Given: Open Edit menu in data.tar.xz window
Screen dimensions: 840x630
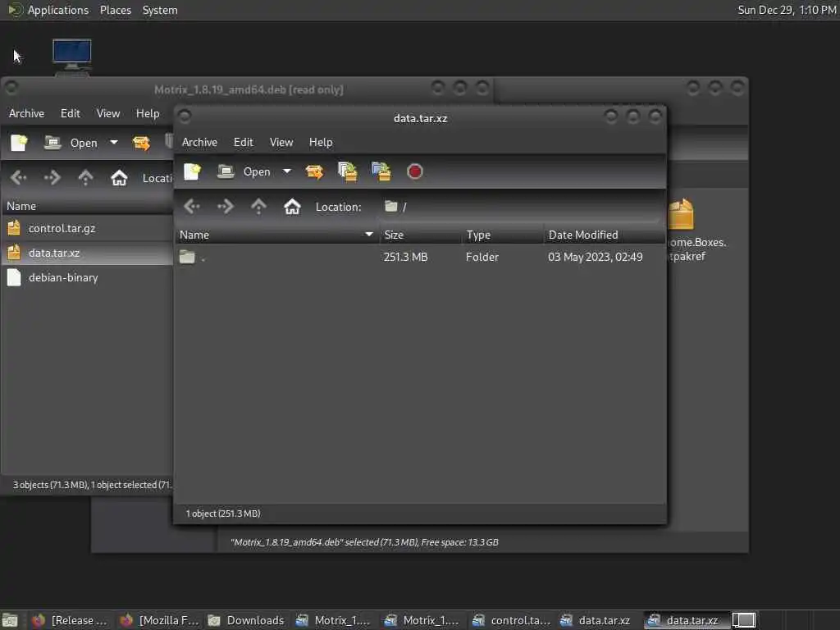Looking at the screenshot, I should [243, 142].
